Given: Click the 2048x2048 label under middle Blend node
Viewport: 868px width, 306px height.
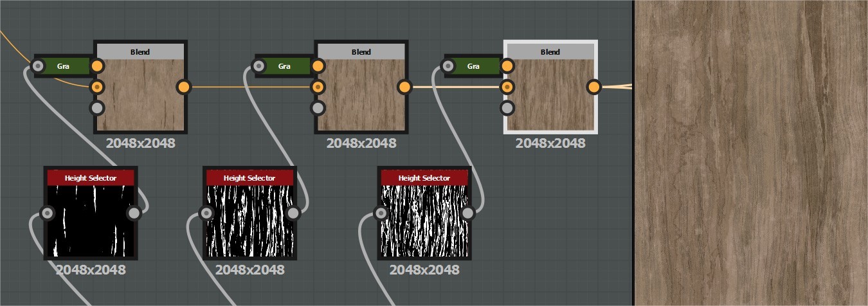Looking at the screenshot, I should (361, 143).
